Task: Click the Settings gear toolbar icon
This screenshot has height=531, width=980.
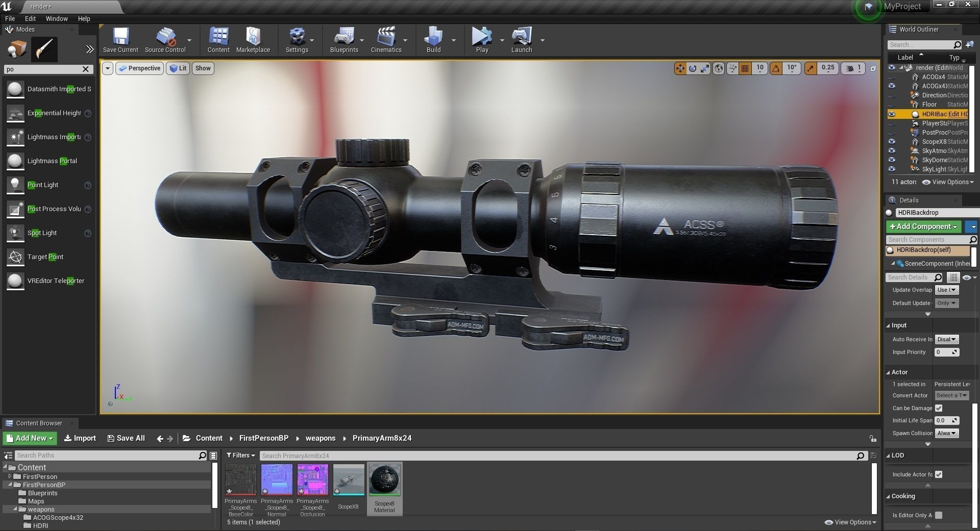Action: 297,40
